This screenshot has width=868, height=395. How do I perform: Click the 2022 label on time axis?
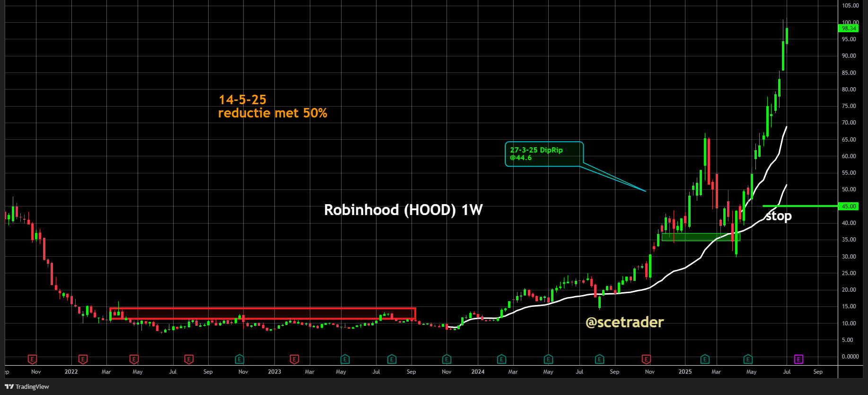point(71,372)
